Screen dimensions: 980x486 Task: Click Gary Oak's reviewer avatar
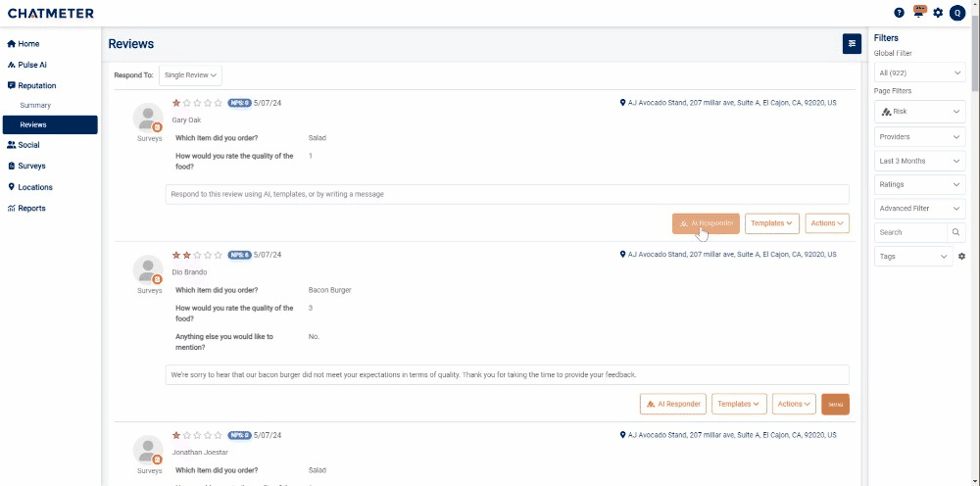(148, 118)
